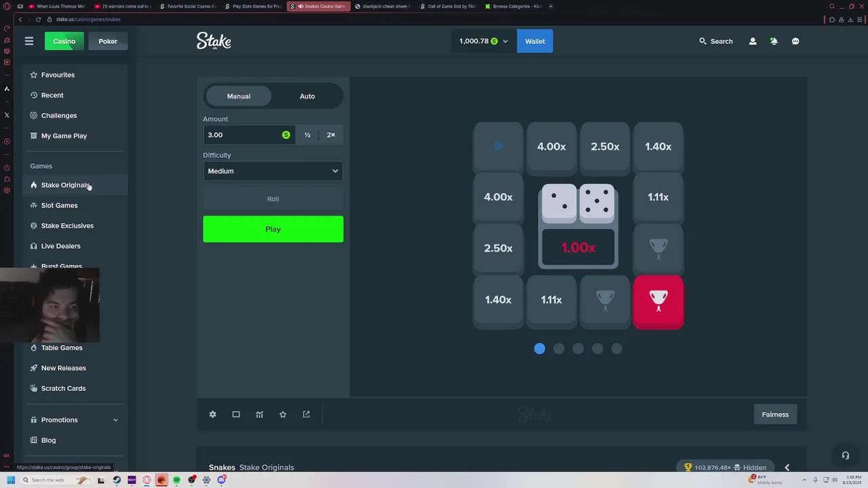Click the green Play button
Image resolution: width=868 pixels, height=488 pixels.
273,229
